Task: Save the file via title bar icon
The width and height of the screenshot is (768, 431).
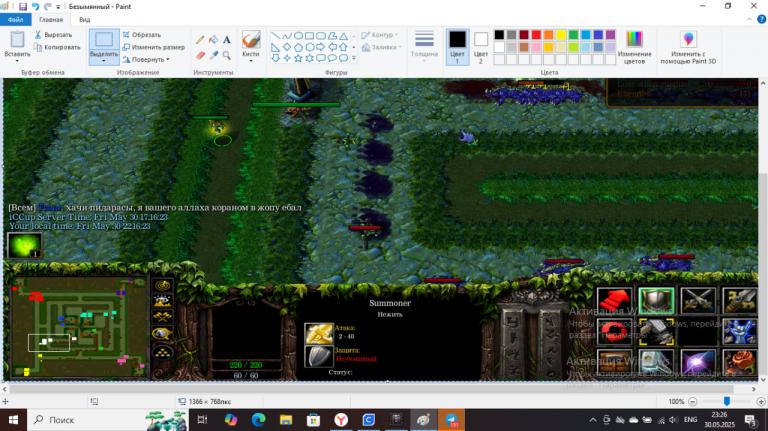Action: coord(23,6)
